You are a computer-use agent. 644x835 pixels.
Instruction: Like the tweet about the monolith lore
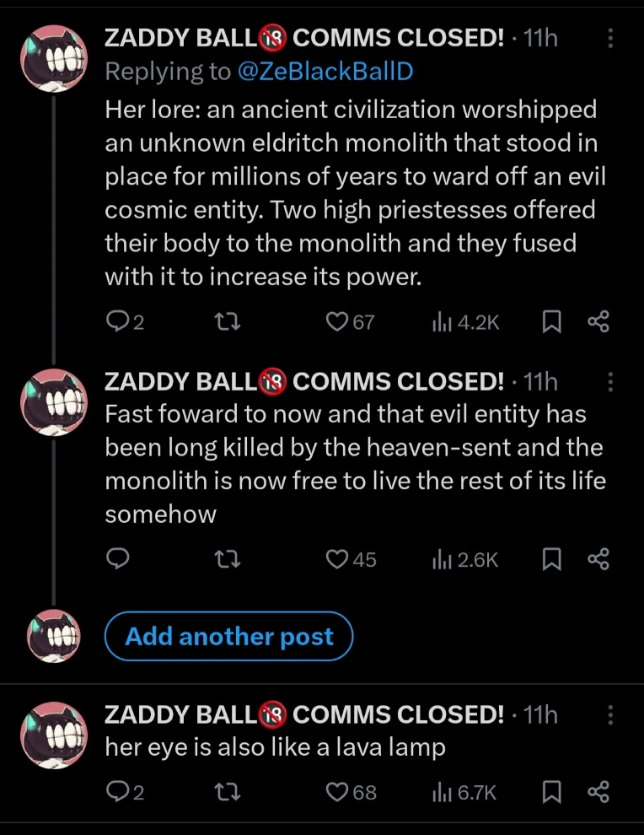pyautogui.click(x=336, y=321)
